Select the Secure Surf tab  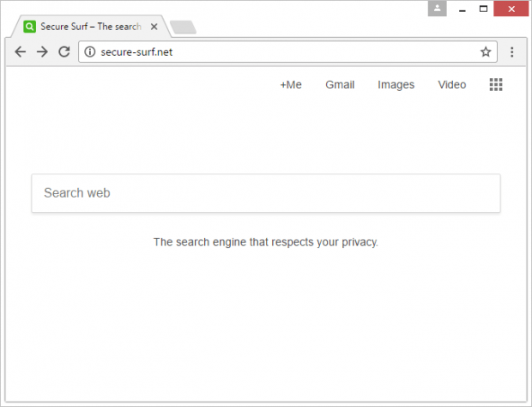(x=91, y=27)
